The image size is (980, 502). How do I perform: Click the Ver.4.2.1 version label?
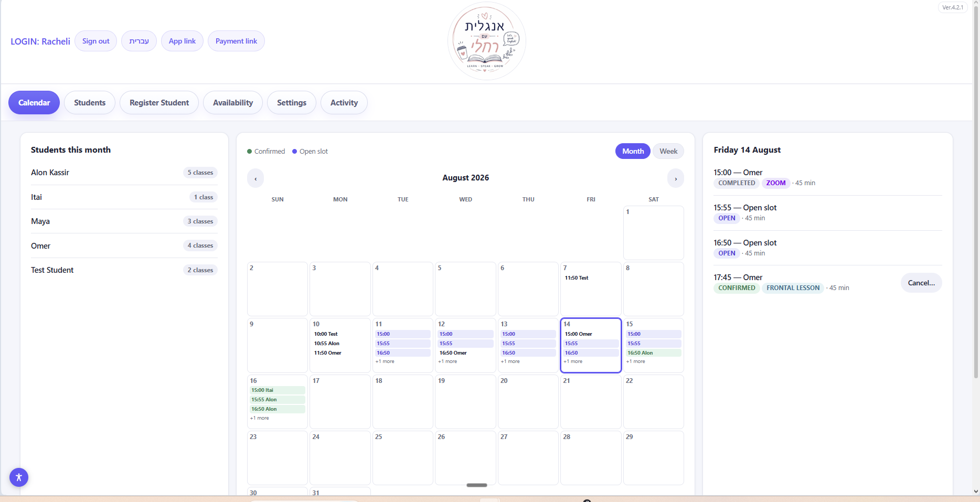click(x=953, y=7)
